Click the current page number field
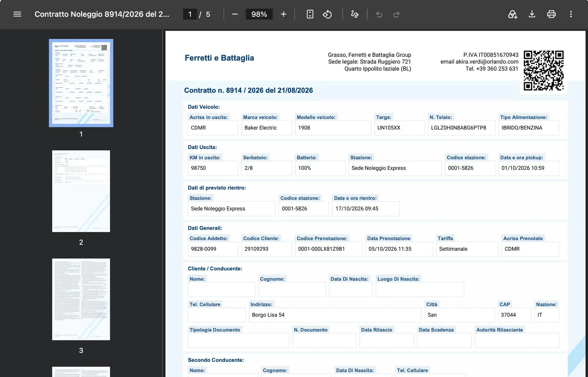Viewport: 588px width, 377px height. [x=190, y=14]
